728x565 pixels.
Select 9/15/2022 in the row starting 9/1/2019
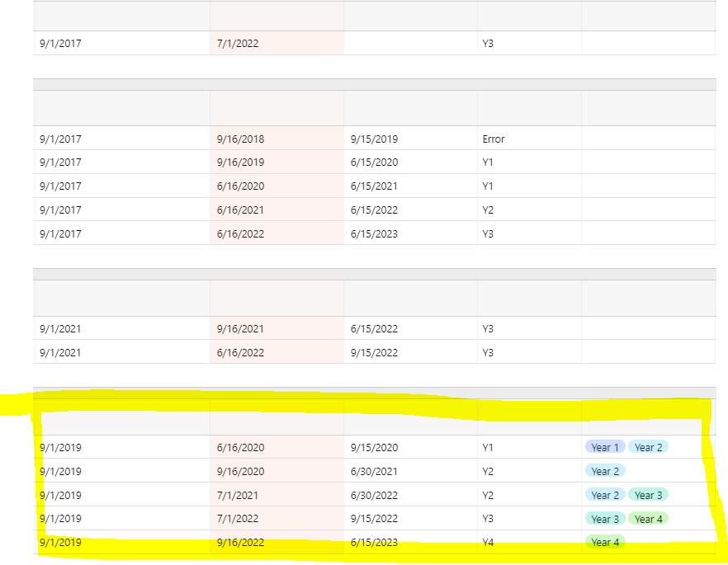coord(410,518)
